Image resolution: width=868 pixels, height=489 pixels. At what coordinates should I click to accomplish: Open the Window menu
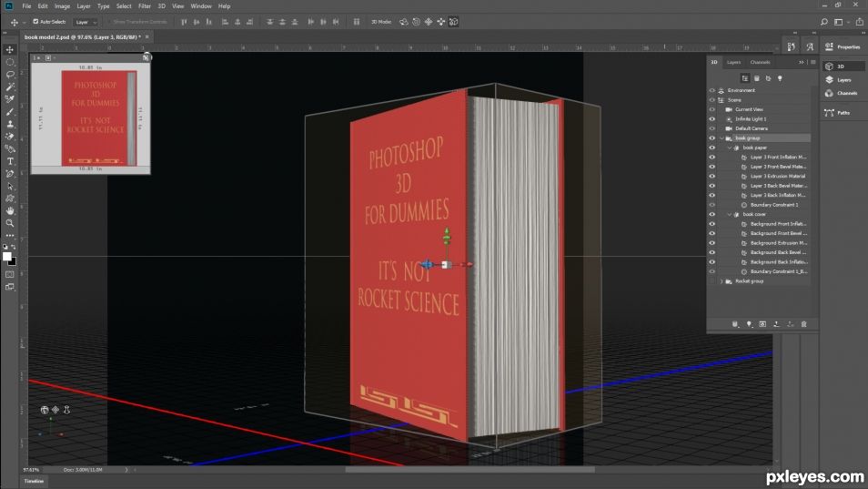(x=201, y=6)
